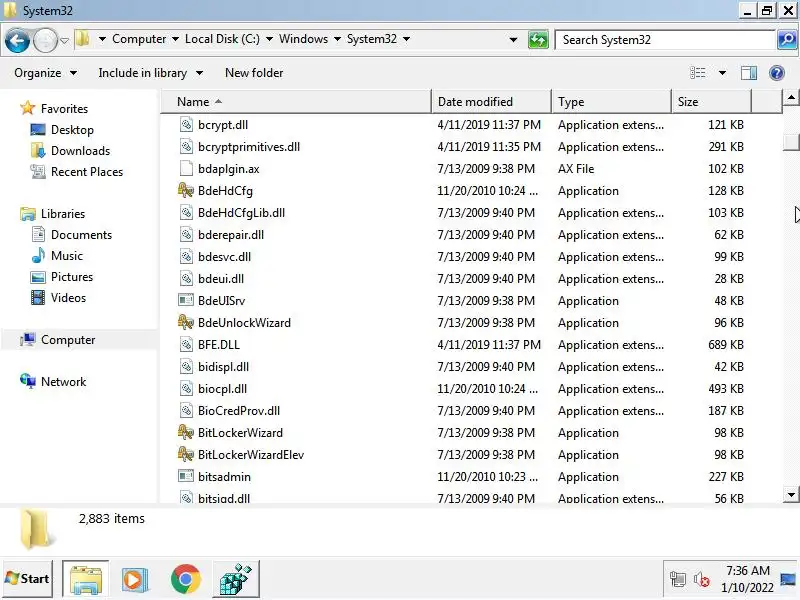Open the Start menu
This screenshot has width=800, height=600.
pyautogui.click(x=28, y=579)
